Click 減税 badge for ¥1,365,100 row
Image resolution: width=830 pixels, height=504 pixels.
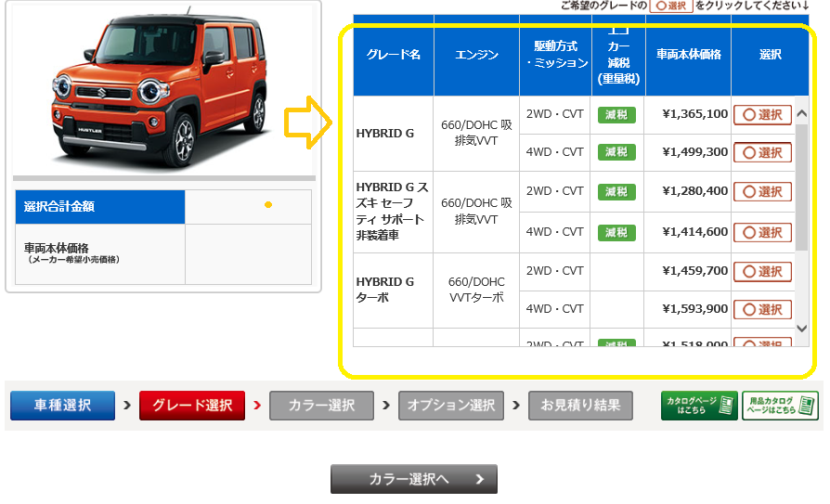(616, 115)
